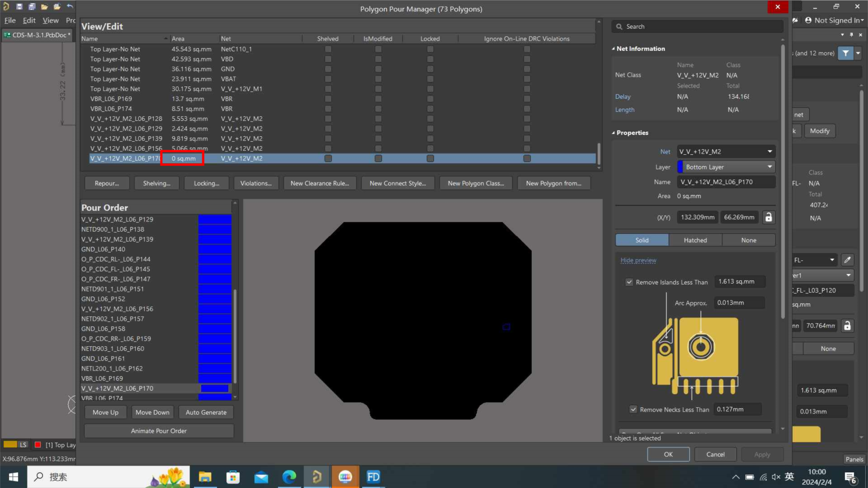Click the eyedropper pencil icon beside FL-
The image size is (868, 488).
click(x=847, y=260)
